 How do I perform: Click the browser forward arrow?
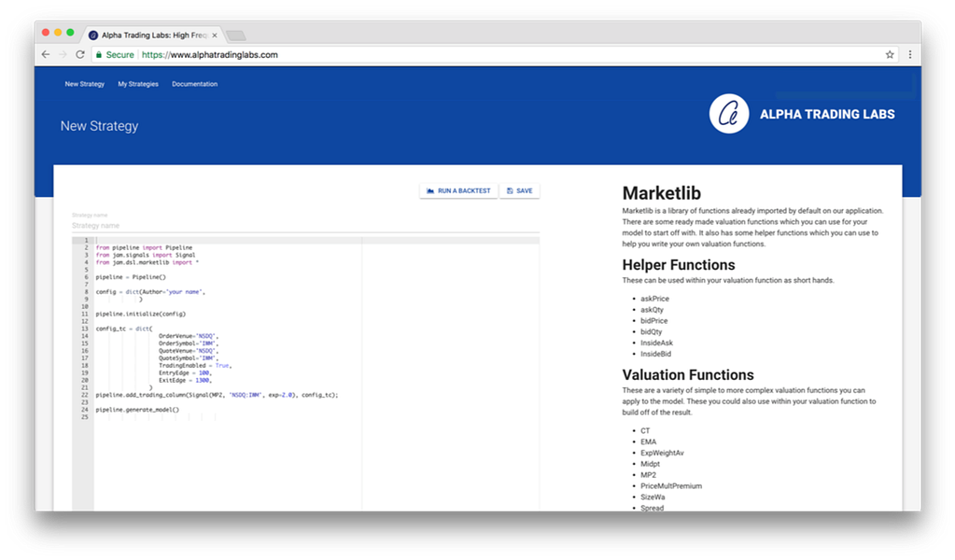pos(63,54)
